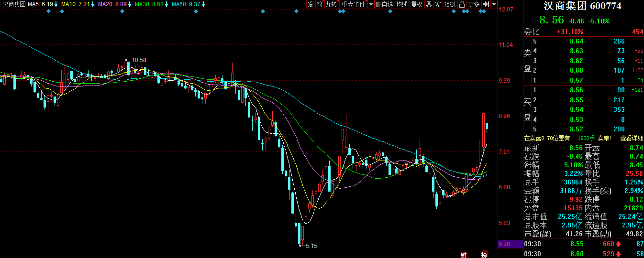Select buy level 3 price 8.54
This screenshot has width=644, height=258.
pos(577,110)
